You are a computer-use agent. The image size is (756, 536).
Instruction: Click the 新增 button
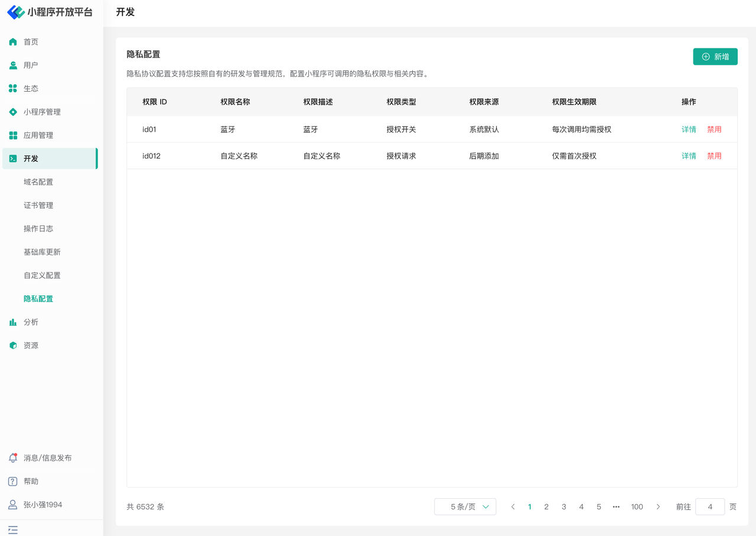[x=715, y=57]
